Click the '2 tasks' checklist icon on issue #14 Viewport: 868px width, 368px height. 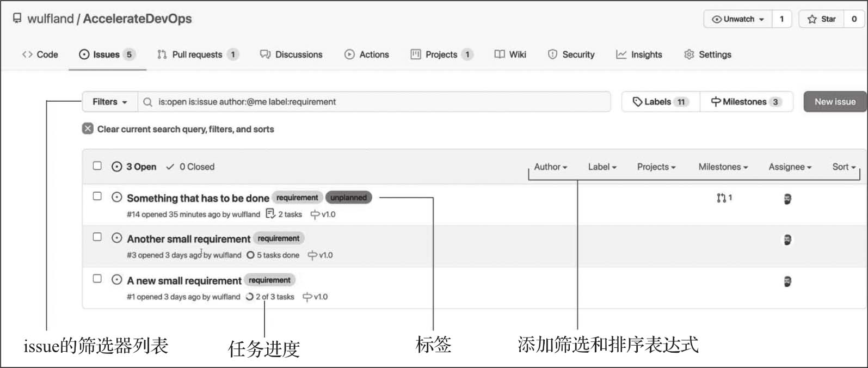(x=270, y=214)
